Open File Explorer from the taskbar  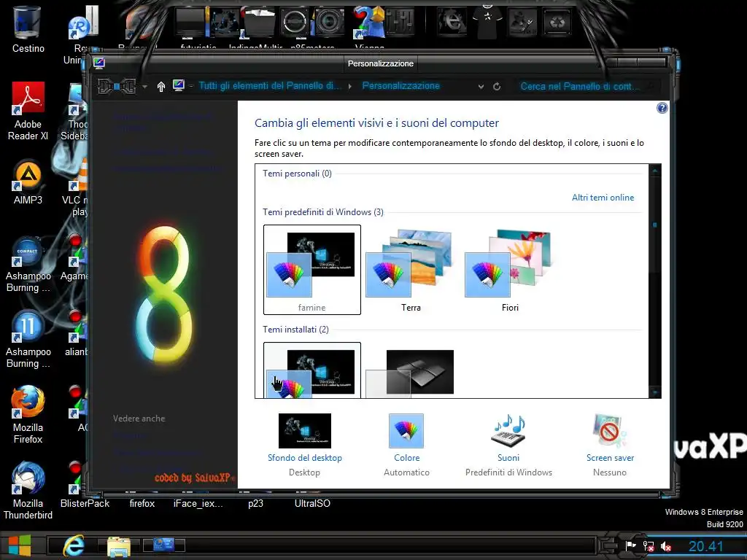119,546
